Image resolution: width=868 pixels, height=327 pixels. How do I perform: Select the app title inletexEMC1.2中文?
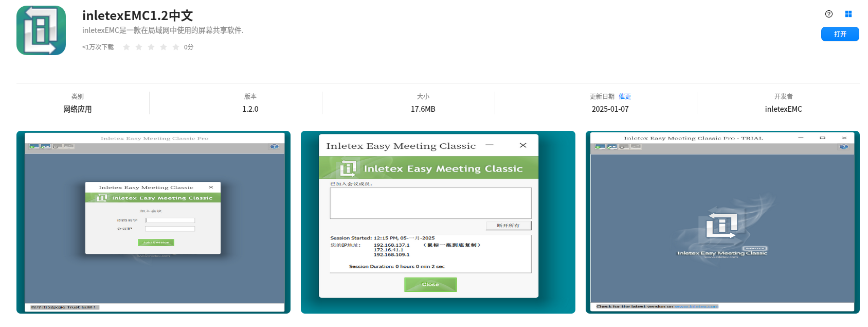(137, 15)
